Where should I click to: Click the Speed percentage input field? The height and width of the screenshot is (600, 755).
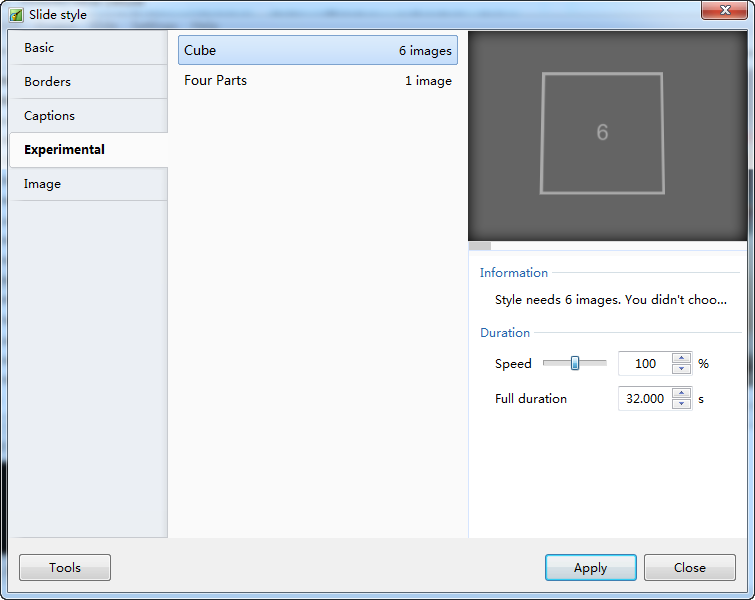coord(645,364)
